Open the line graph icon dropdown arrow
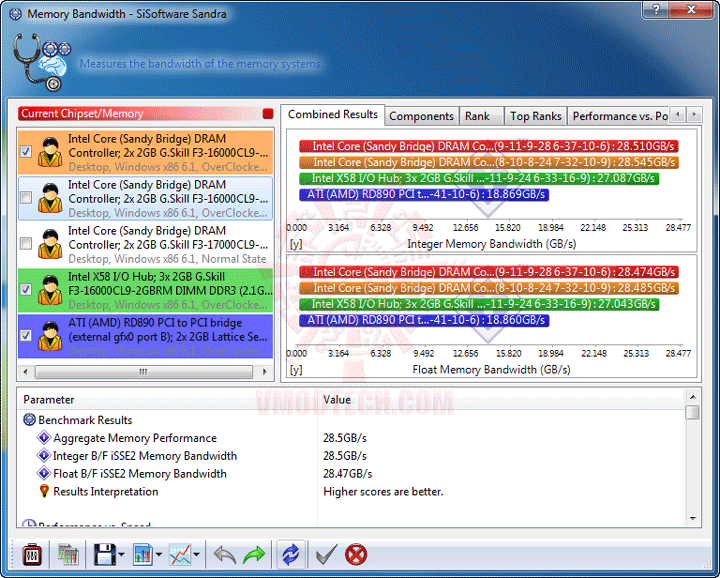 pos(197,555)
